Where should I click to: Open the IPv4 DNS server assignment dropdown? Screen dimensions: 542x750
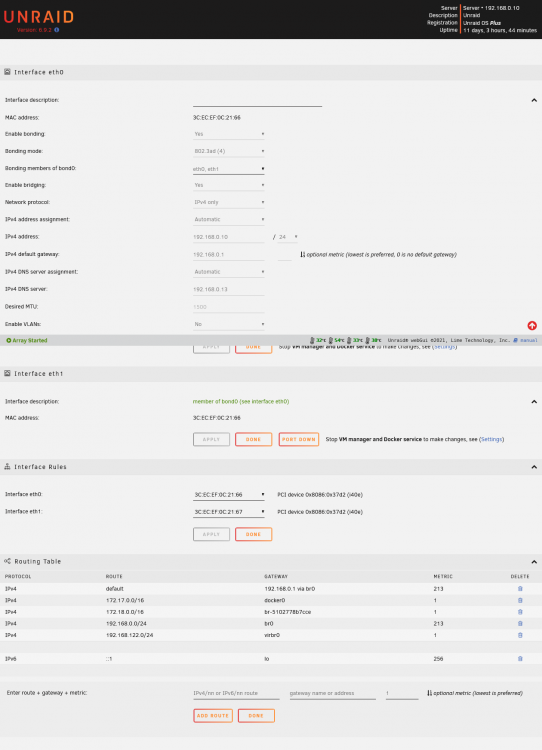(229, 272)
